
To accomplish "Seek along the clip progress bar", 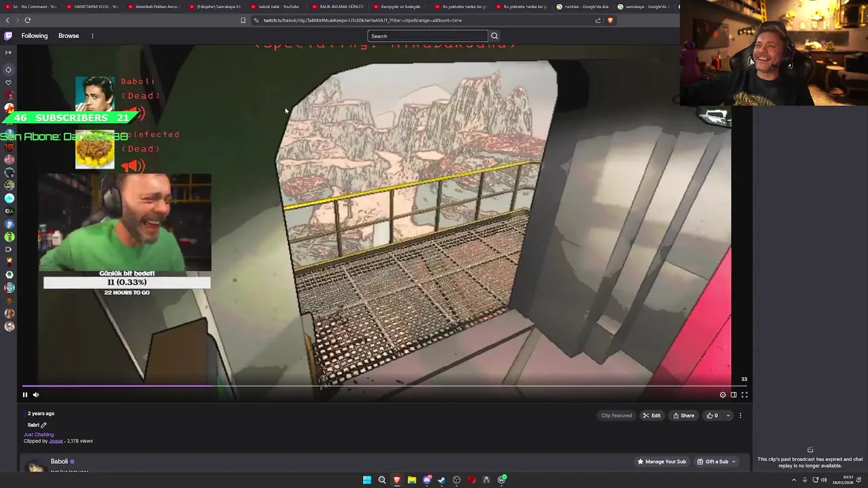I will click(x=384, y=386).
